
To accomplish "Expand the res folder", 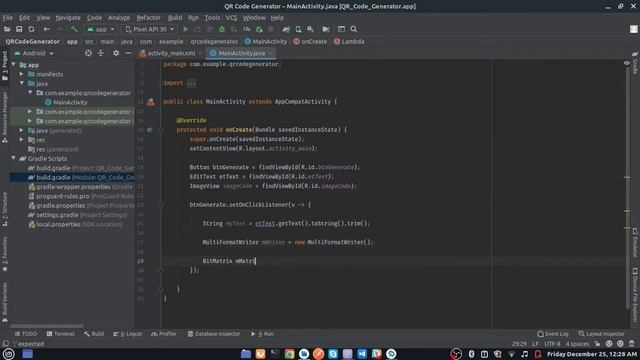I will tap(22, 140).
